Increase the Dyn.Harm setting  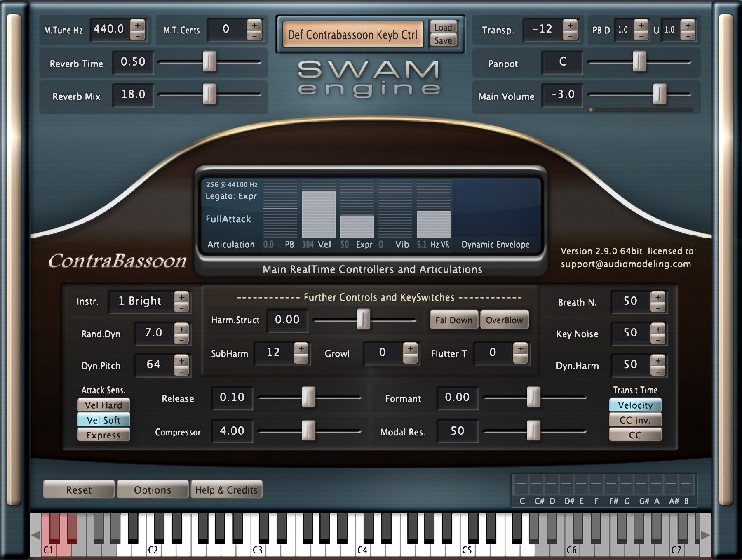tap(657, 360)
